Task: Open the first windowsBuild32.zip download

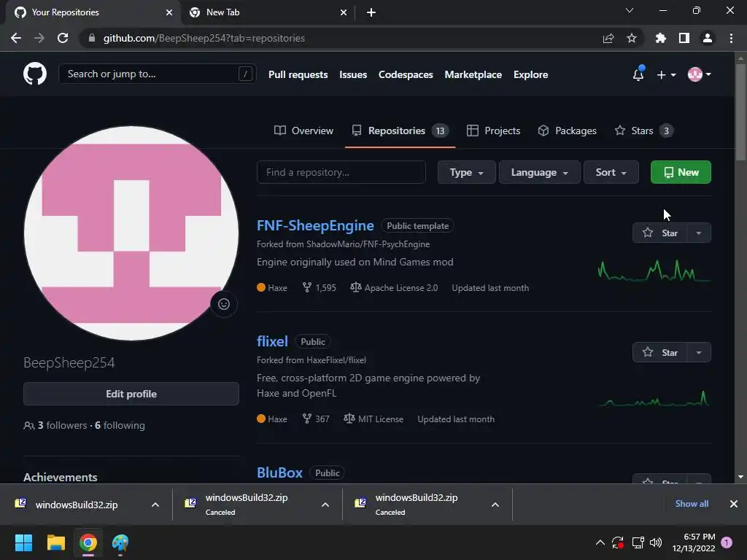Action: tap(76, 505)
